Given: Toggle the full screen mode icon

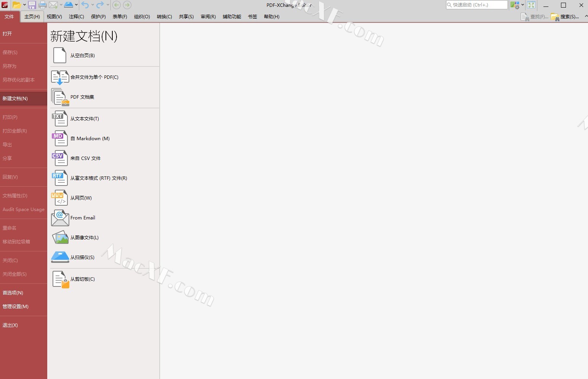Looking at the screenshot, I should pyautogui.click(x=531, y=5).
